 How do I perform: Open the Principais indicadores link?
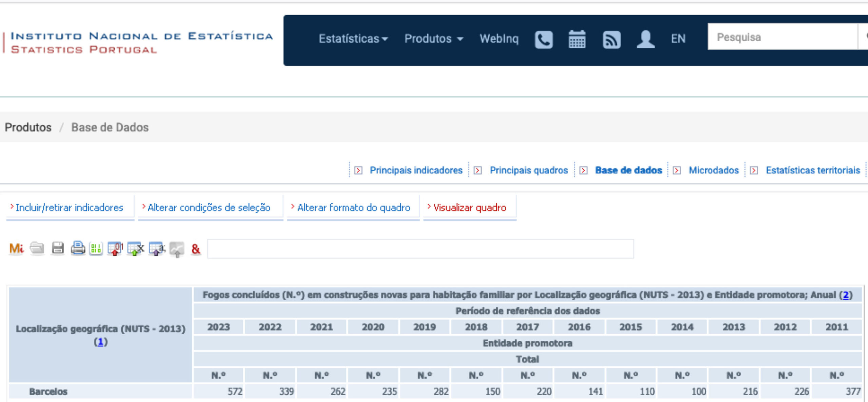416,170
